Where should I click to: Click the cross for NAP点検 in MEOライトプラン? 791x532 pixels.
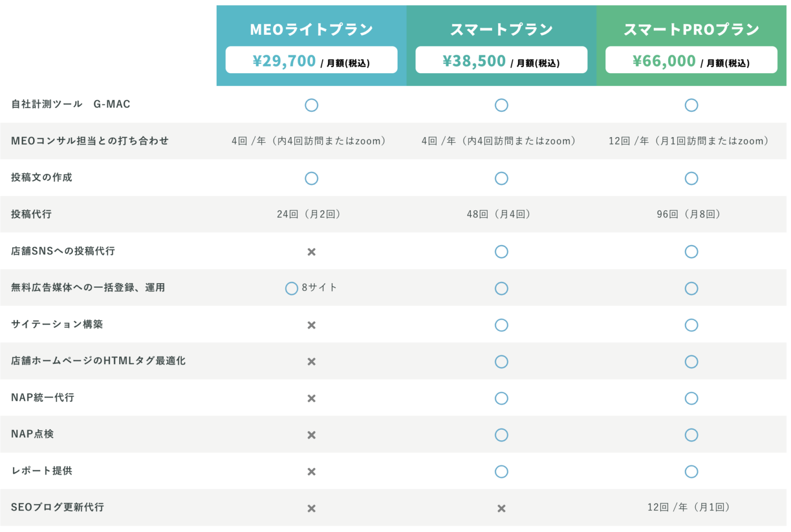[x=312, y=435]
